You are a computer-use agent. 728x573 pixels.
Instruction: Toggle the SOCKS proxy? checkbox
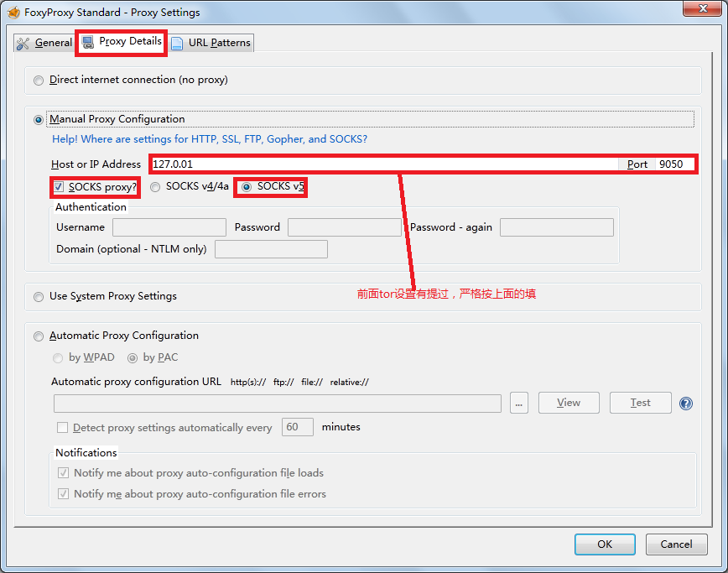click(x=59, y=187)
